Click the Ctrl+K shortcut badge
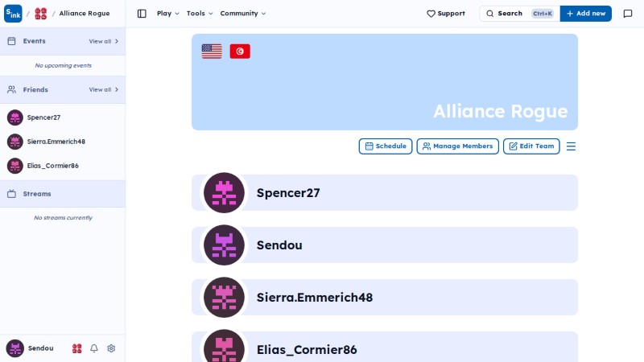 click(x=543, y=14)
